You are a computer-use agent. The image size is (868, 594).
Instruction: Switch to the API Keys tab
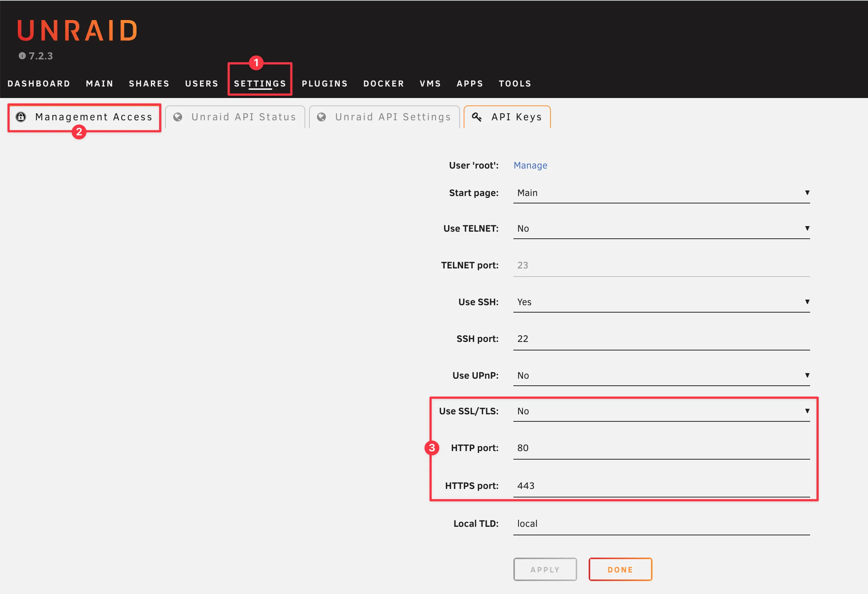(x=507, y=117)
